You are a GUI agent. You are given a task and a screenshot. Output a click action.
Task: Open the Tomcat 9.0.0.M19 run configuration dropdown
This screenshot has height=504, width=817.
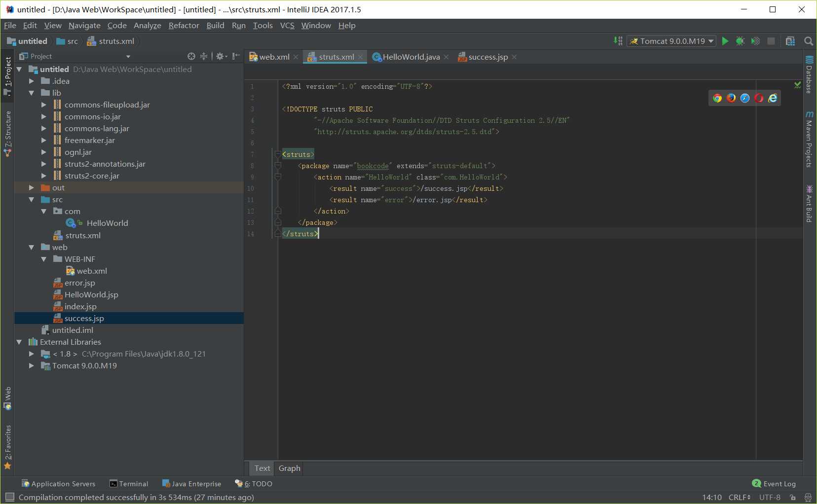(672, 41)
